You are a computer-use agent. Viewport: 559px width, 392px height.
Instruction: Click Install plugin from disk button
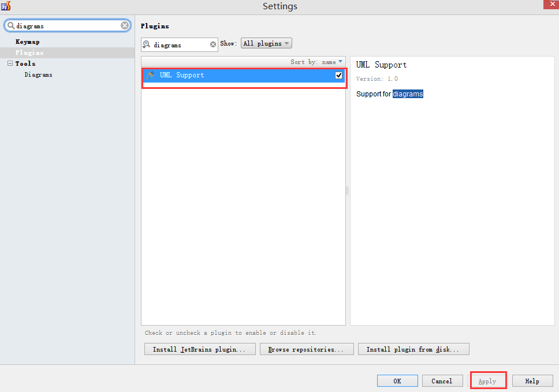pos(413,349)
